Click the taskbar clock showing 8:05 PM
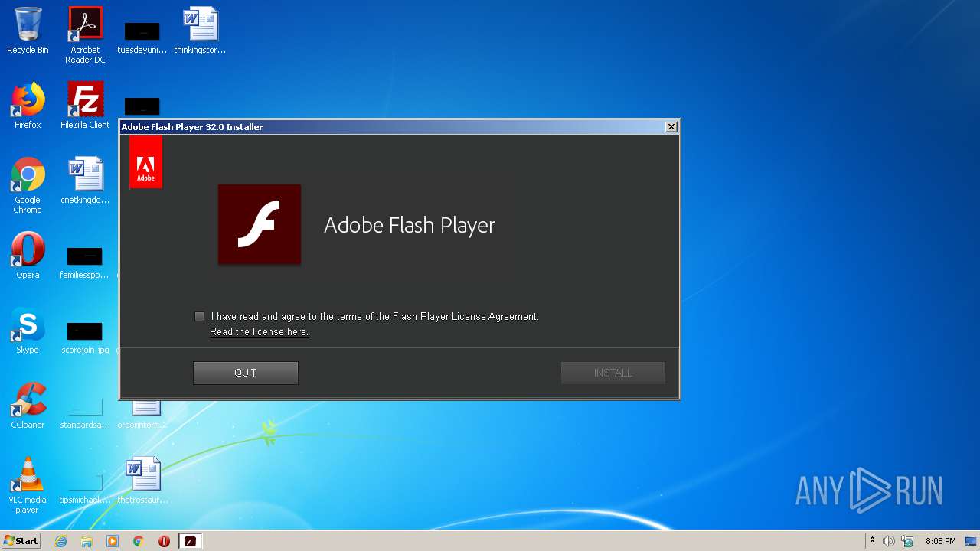Viewport: 980px width, 551px height. click(x=940, y=541)
